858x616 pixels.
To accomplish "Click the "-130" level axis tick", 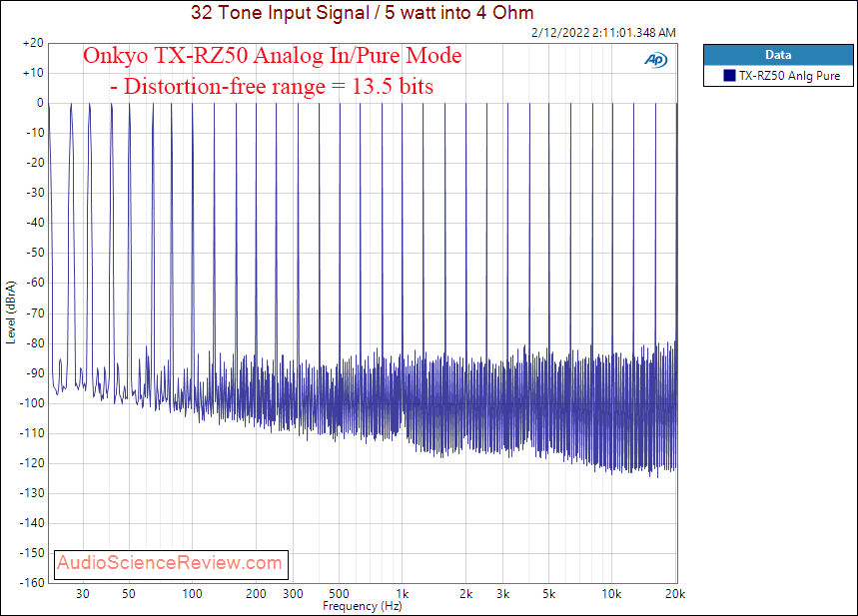I will 32,493.
